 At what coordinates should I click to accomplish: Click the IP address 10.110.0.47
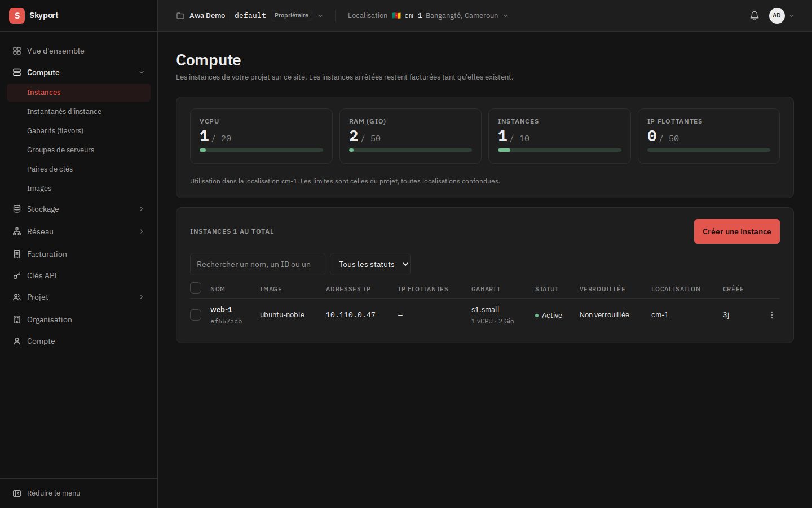pyautogui.click(x=351, y=315)
